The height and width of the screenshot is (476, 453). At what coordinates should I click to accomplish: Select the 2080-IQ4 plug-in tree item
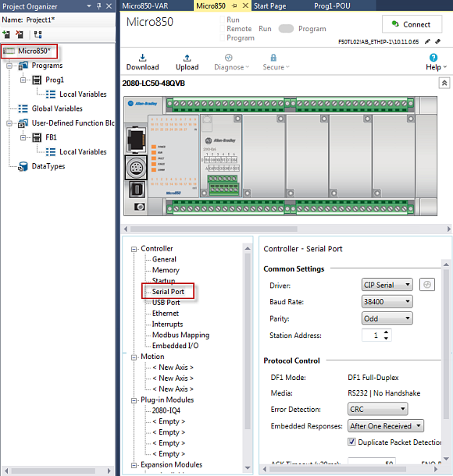(166, 410)
